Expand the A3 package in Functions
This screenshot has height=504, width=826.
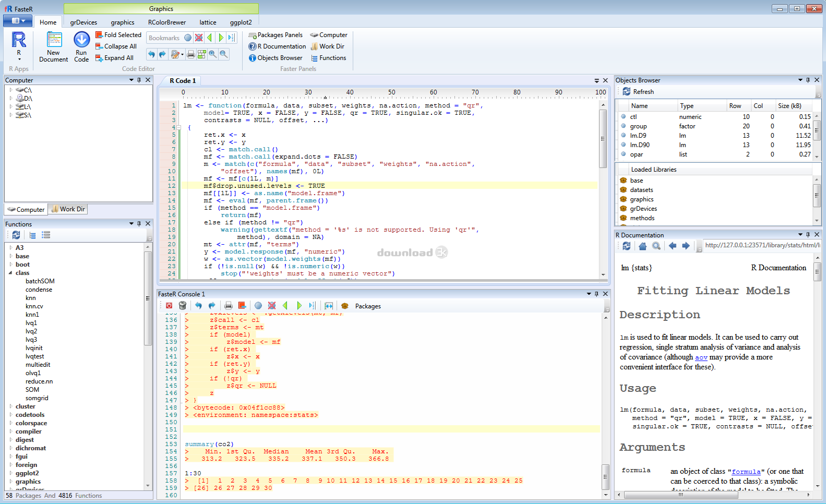point(11,248)
